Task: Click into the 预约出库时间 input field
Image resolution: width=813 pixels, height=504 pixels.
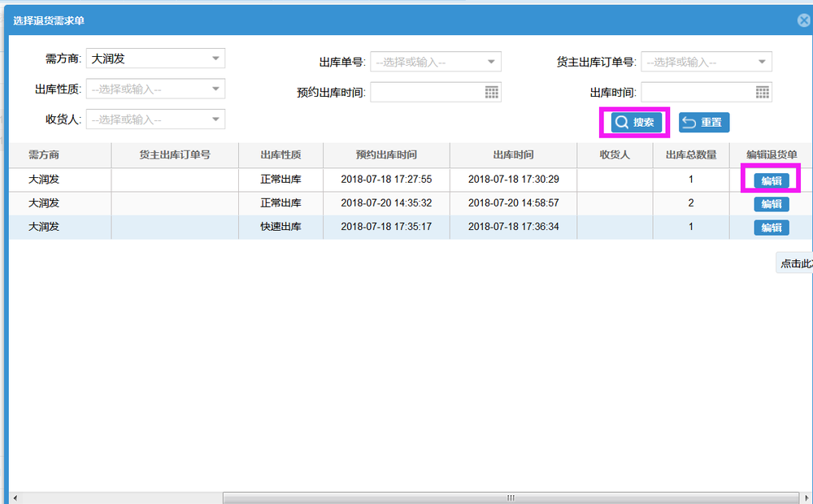Action: click(427, 92)
